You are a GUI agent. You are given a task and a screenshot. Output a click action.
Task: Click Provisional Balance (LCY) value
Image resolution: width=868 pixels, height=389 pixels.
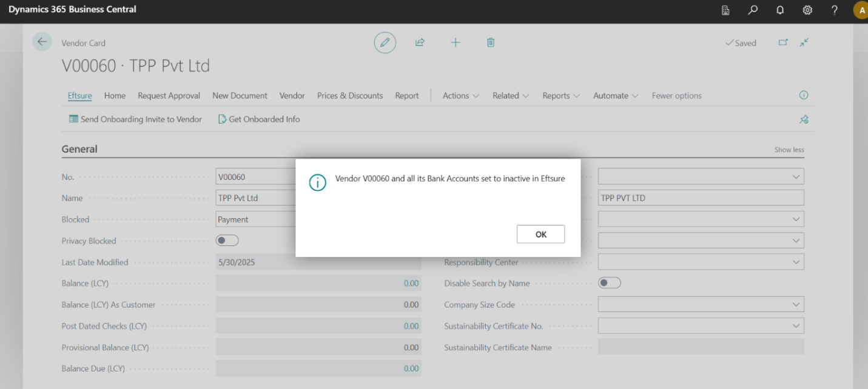coord(411,347)
